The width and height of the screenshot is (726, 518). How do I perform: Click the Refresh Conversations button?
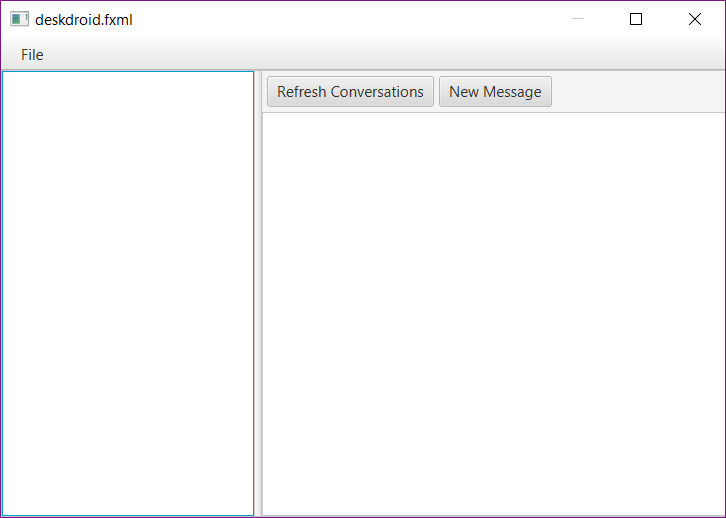350,92
